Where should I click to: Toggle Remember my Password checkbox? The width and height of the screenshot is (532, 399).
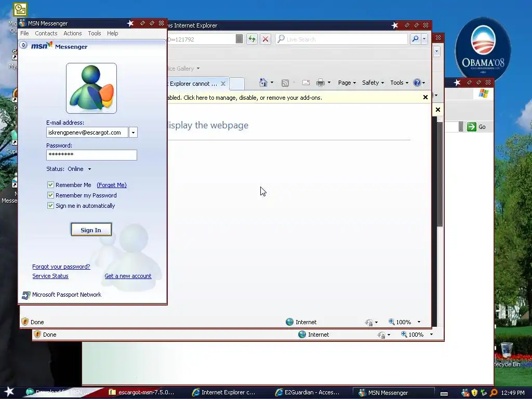[x=50, y=195]
